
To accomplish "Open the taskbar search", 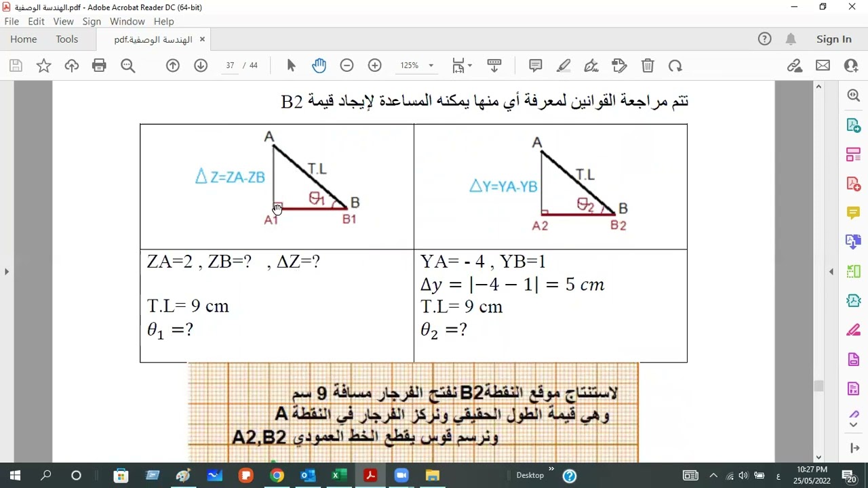I will [45, 476].
